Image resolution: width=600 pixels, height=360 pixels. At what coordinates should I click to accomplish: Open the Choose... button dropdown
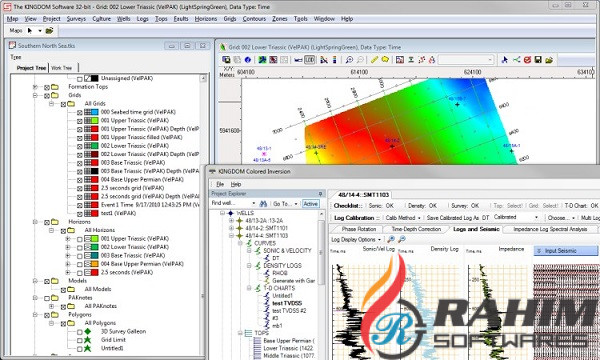561,218
